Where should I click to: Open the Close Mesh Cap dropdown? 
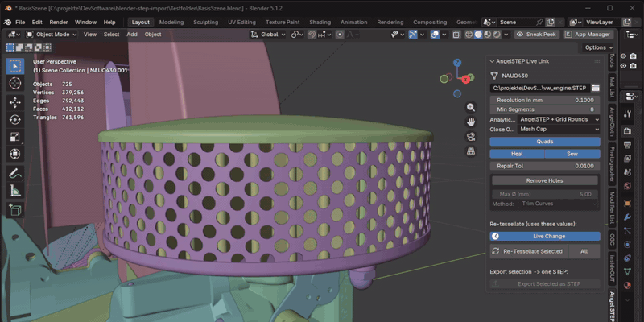click(x=558, y=129)
